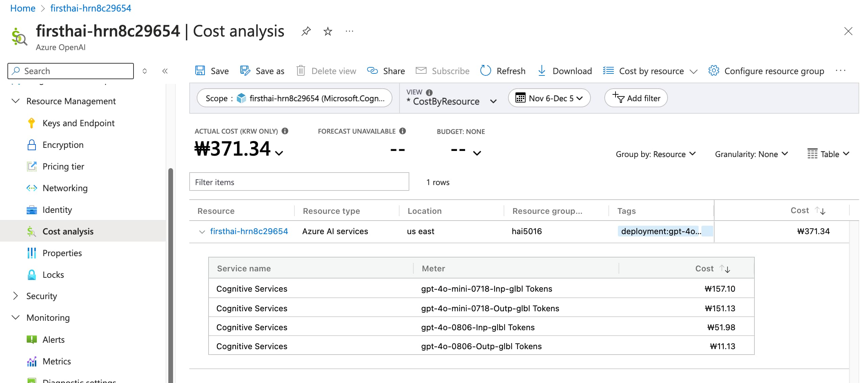Screen dimensions: 868x383
Task: Click the Add filter button
Action: pos(636,98)
